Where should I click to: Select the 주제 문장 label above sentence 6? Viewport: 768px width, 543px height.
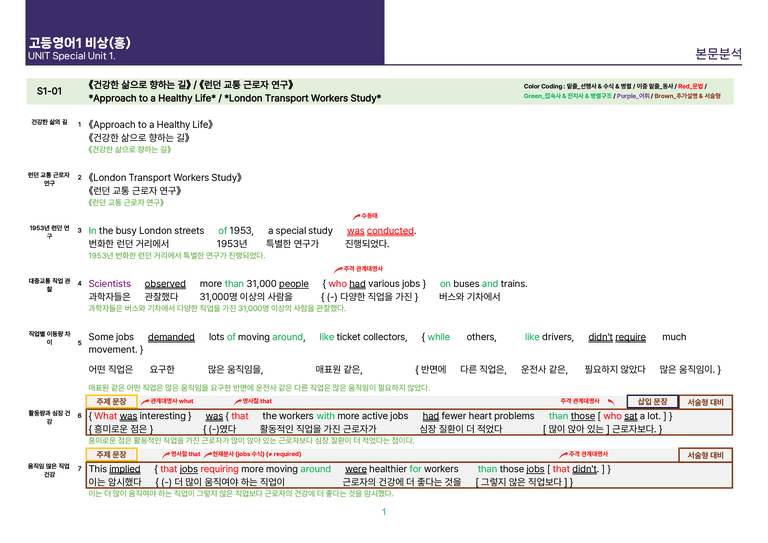(x=111, y=401)
